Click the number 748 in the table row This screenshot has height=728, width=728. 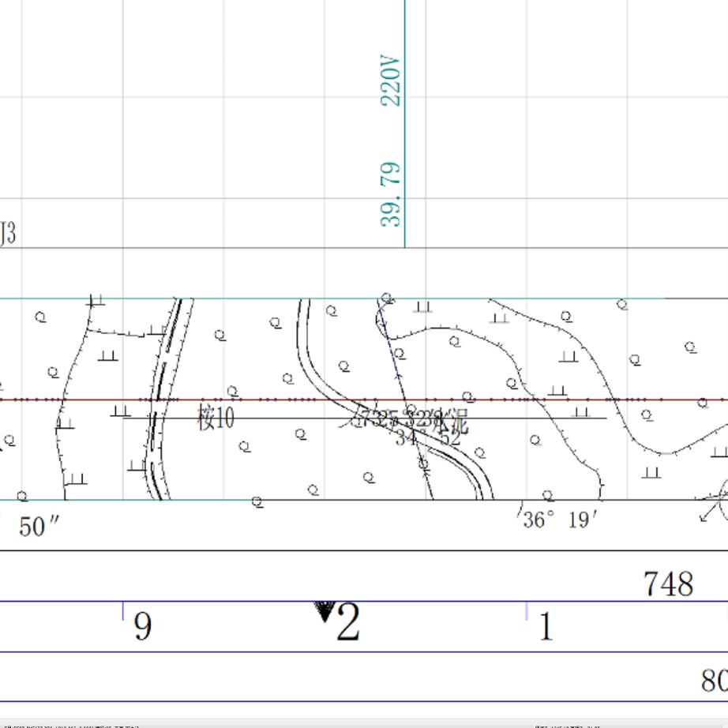668,584
